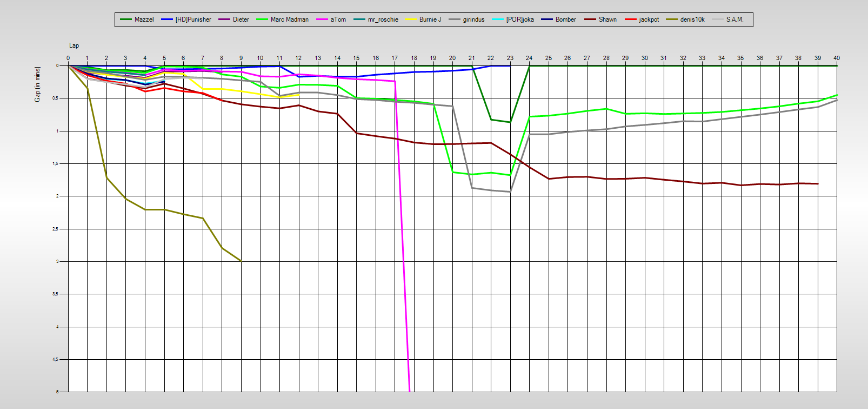The height and width of the screenshot is (409, 868).
Task: Click lap 18 on the top axis
Action: pyautogui.click(x=414, y=58)
